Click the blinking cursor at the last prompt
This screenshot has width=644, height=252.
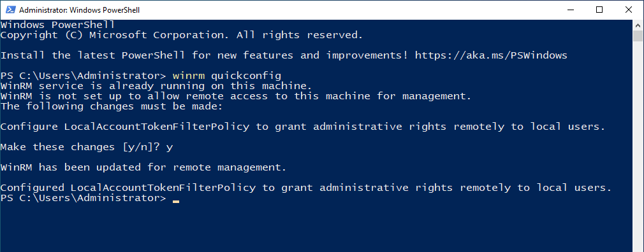pos(176,201)
